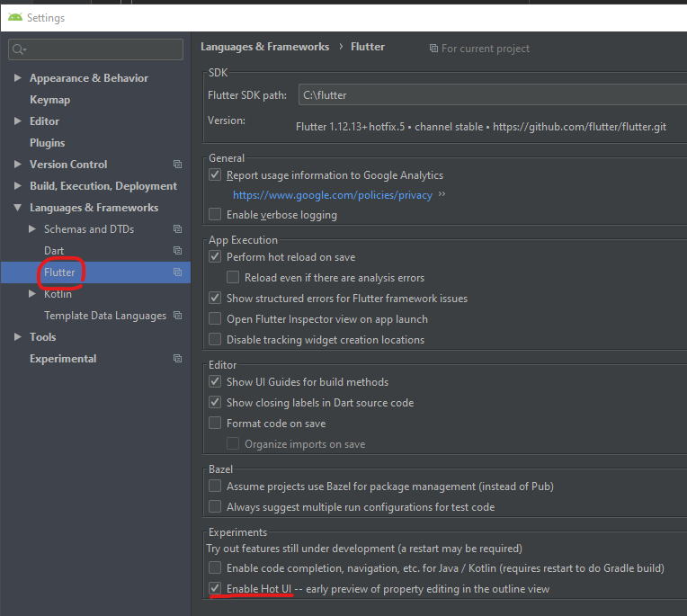Screen dimensions: 687x616
Task: Collapse Languages & Frameworks section
Action: (17, 208)
